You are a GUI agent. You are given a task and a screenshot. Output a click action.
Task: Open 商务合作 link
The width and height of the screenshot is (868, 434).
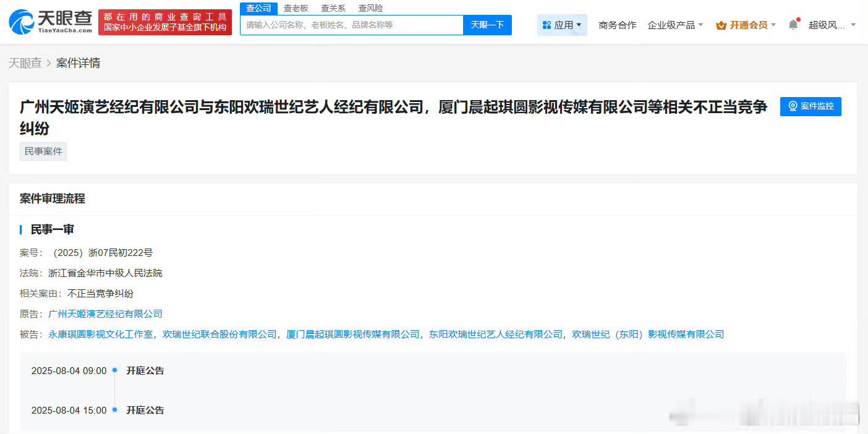(x=618, y=25)
